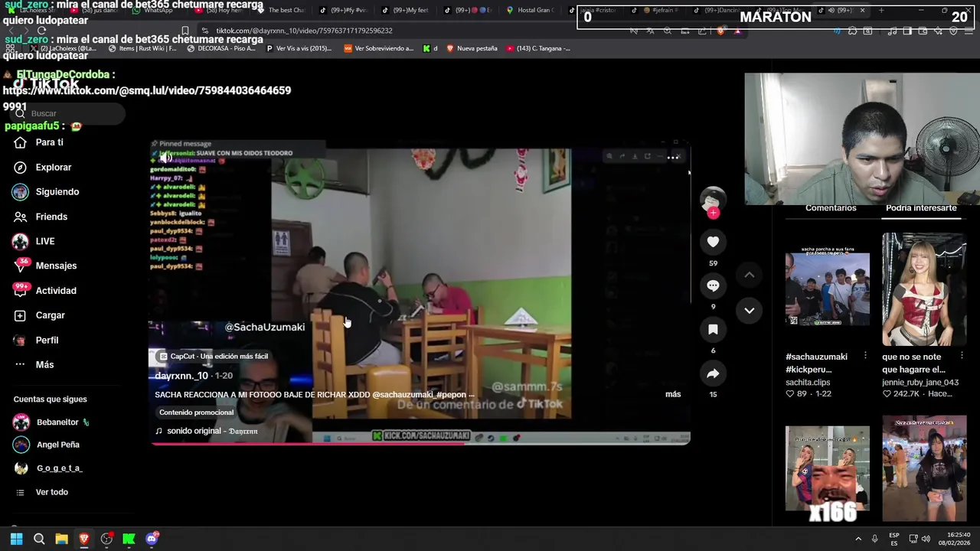Like the video with heart icon
Image resolution: width=980 pixels, height=551 pixels.
(713, 242)
